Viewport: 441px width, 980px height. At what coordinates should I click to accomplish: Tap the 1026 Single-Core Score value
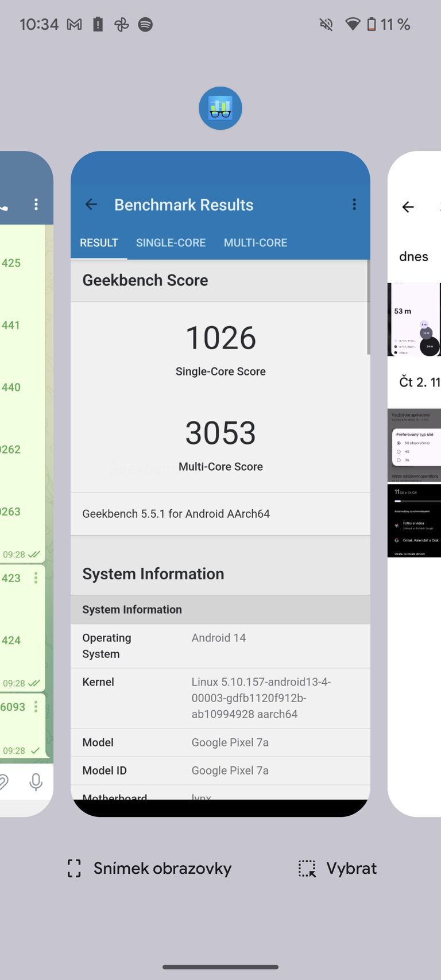[x=220, y=338]
